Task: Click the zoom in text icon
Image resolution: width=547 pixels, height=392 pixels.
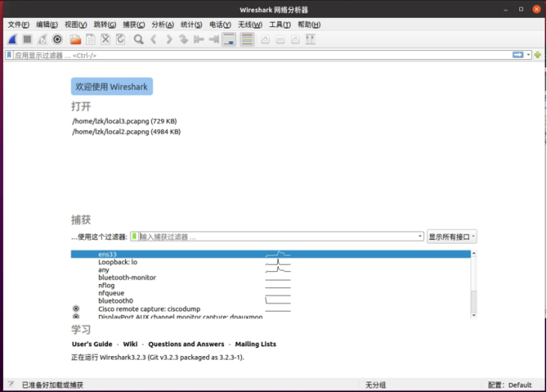Action: point(265,40)
